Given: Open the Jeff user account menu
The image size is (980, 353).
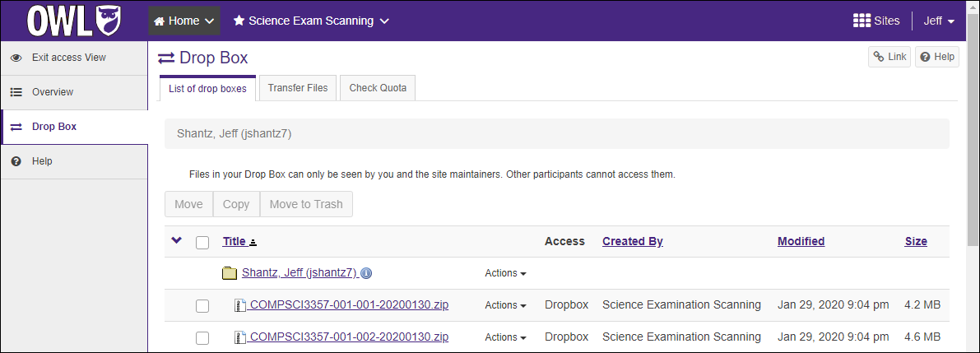Looking at the screenshot, I should [x=940, y=21].
